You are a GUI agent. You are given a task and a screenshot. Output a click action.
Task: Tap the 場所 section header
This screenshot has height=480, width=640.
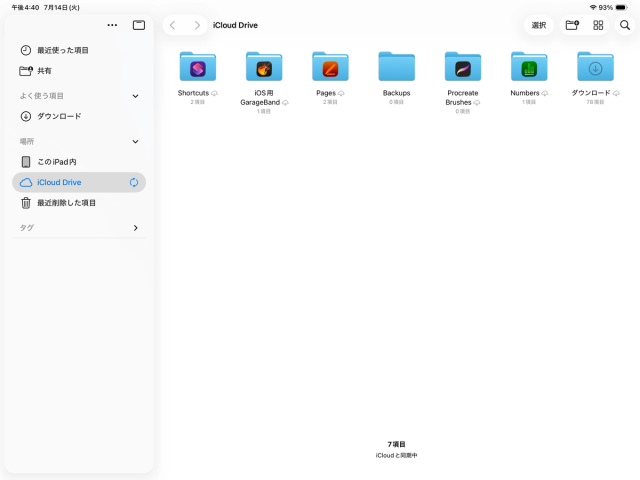(27, 142)
